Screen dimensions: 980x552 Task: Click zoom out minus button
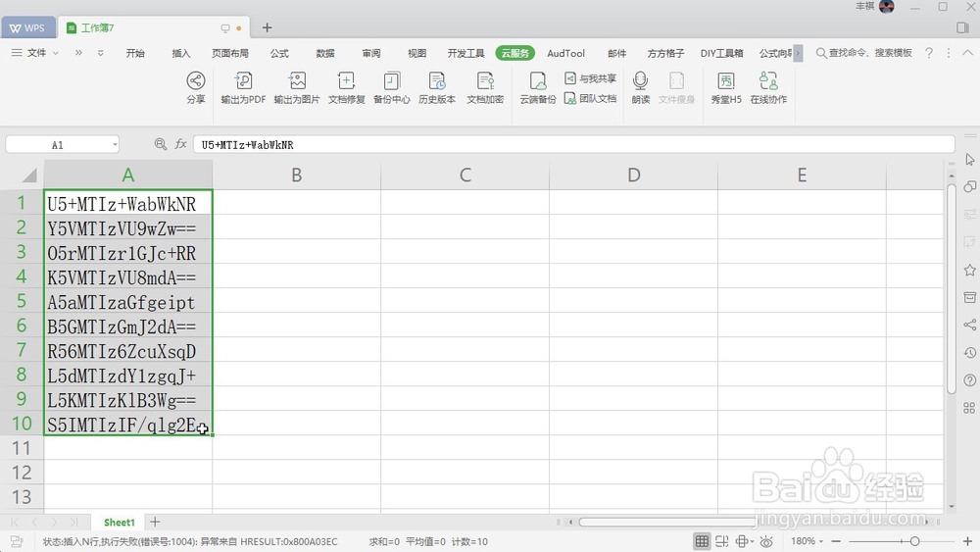tap(836, 541)
